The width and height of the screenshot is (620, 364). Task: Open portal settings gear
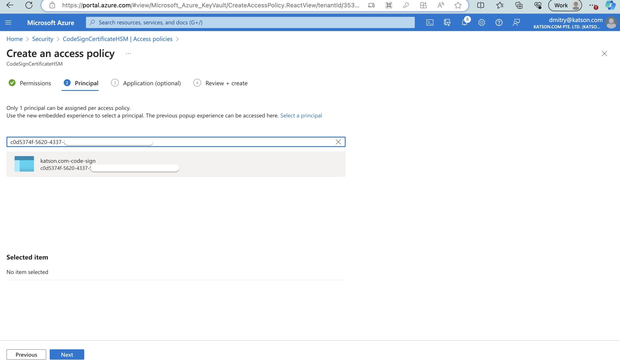481,23
